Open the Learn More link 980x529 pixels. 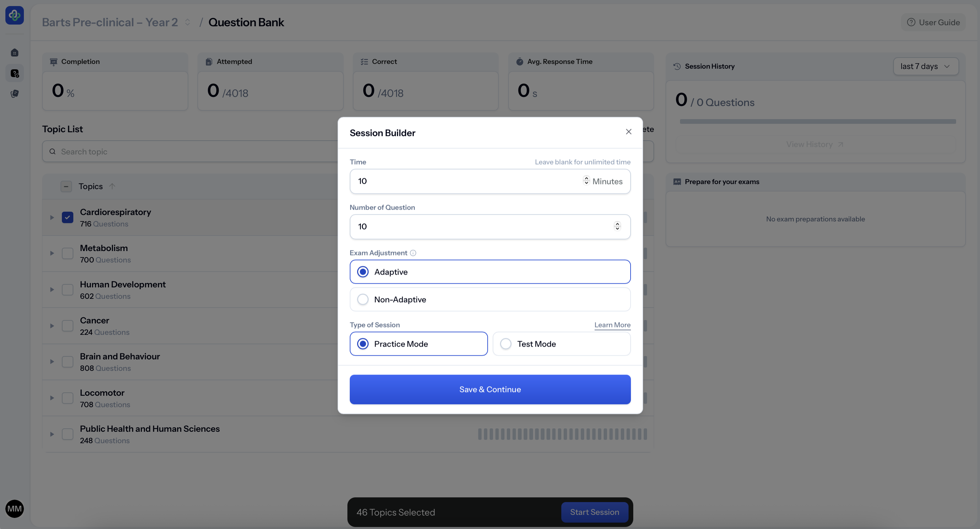point(612,325)
